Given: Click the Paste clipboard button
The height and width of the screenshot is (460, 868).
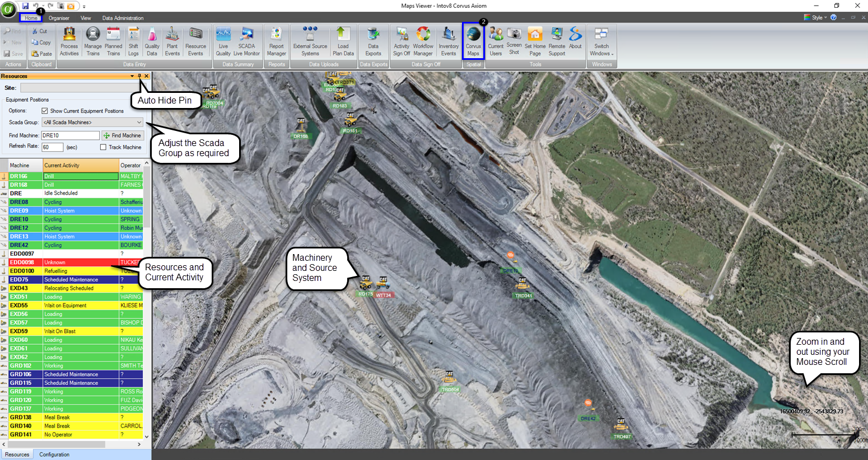Looking at the screenshot, I should tap(41, 54).
